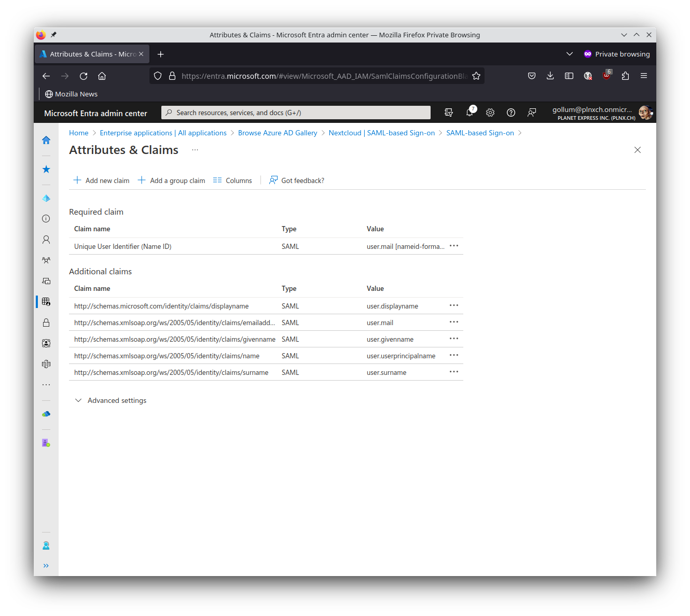This screenshot has height=616, width=690.
Task: Bookmark the page with the star icon
Action: 476,76
